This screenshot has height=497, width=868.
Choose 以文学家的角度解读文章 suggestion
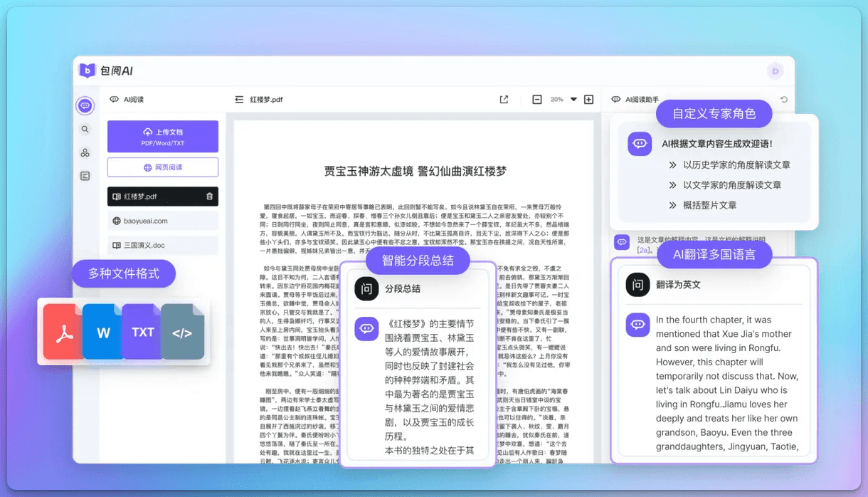point(732,184)
